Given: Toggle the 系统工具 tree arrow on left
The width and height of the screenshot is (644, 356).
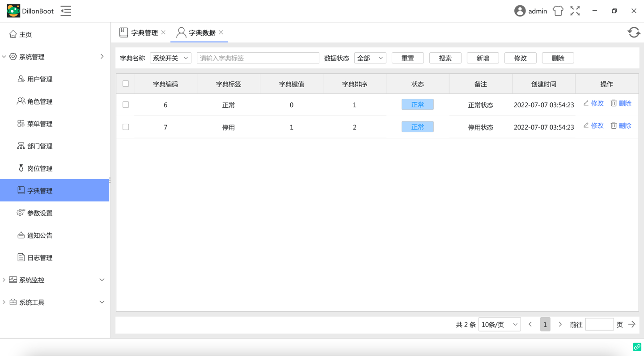Looking at the screenshot, I should (4, 302).
